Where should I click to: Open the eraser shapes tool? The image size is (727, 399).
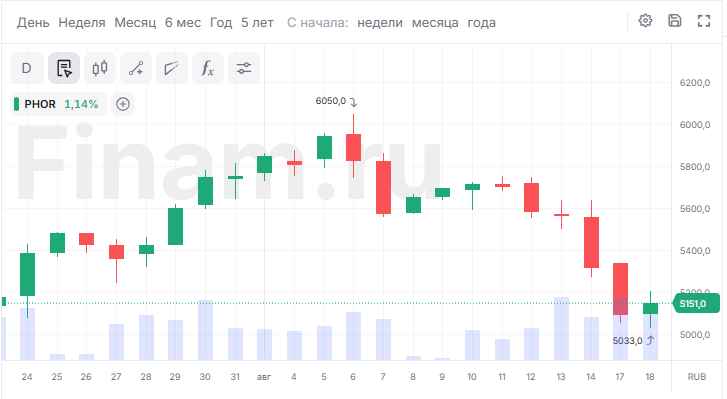click(x=172, y=68)
